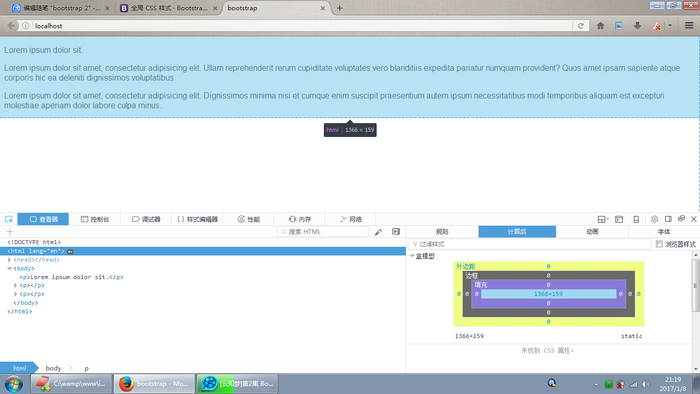Image resolution: width=700 pixels, height=394 pixels.
Task: Open the downloads arrow icon
Action: [637, 26]
